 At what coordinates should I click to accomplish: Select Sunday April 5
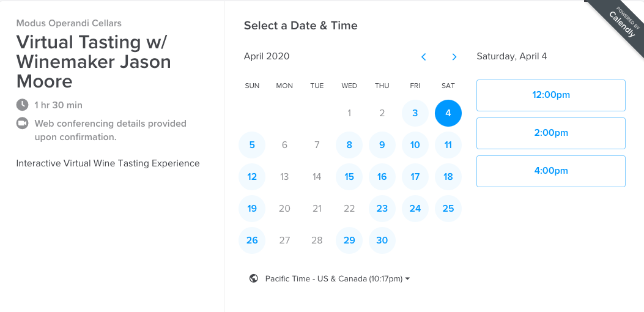pyautogui.click(x=252, y=145)
